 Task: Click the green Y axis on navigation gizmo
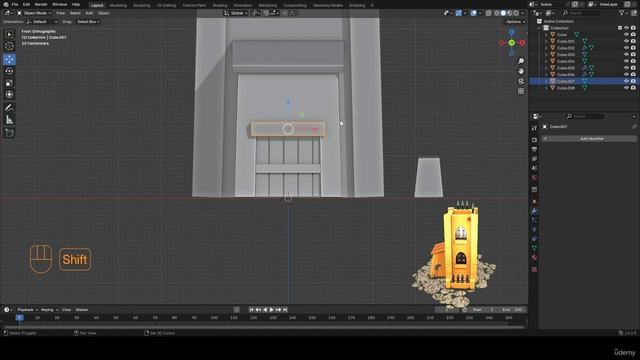pos(511,43)
